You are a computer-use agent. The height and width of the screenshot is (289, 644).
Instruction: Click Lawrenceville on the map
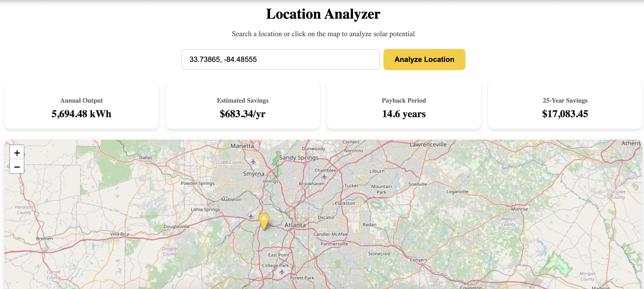pos(428,144)
